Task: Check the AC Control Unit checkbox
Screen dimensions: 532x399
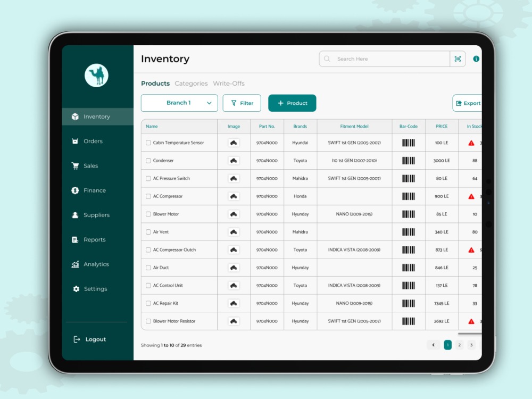Action: tap(148, 286)
